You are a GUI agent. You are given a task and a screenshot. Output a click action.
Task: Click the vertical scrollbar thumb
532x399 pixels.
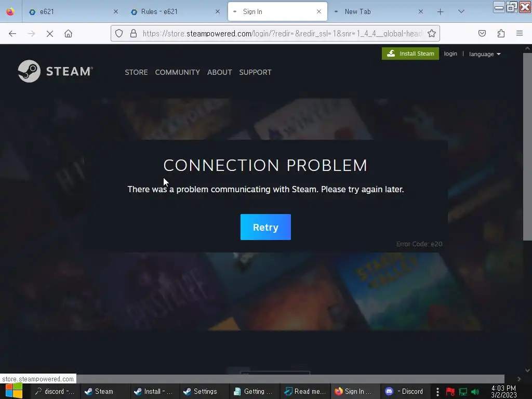[x=527, y=147]
